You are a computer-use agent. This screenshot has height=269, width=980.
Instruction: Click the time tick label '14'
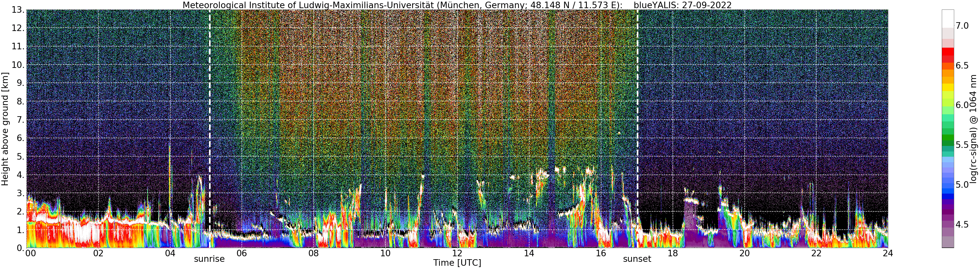click(x=529, y=253)
